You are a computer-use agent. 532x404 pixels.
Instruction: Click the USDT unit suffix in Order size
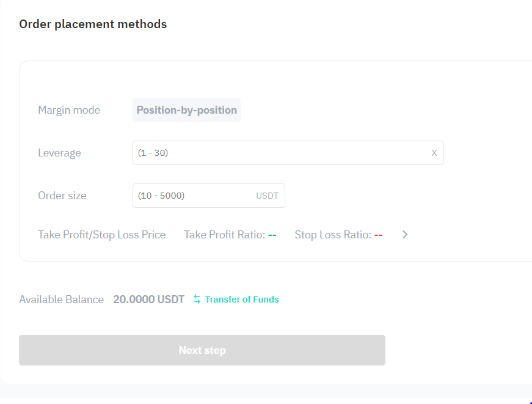click(x=267, y=196)
